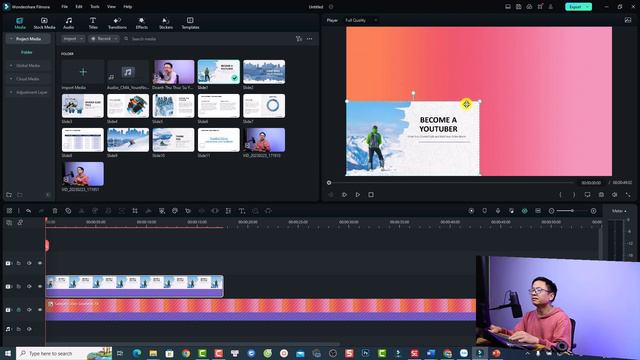The height and width of the screenshot is (360, 640).
Task: Open the Audio tab
Action: click(x=69, y=23)
